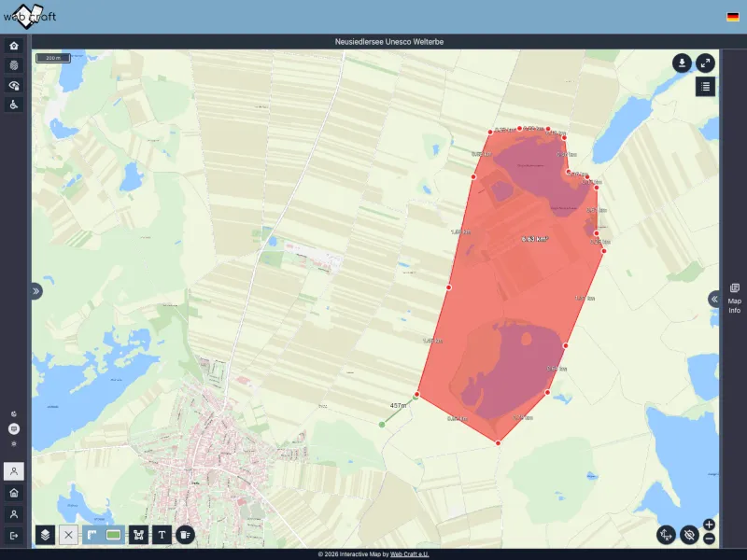The image size is (747, 560).
Task: Open the Map Info tab
Action: [x=735, y=299]
